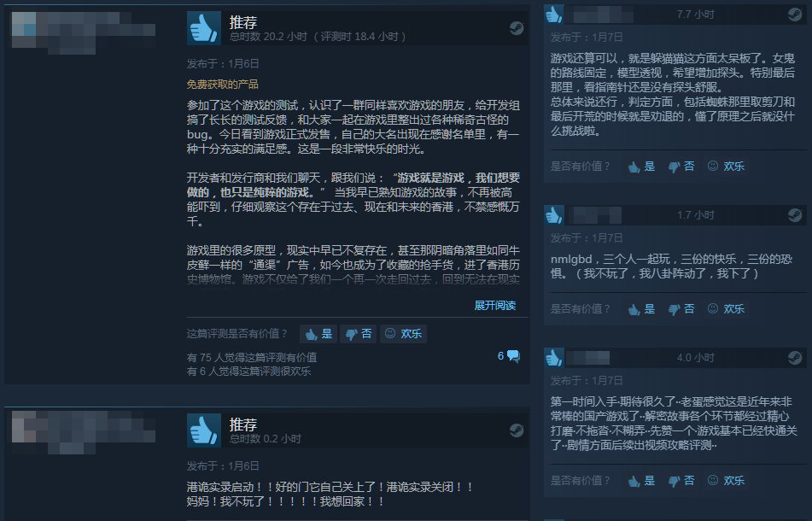Expand full review via 展开阅读
The width and height of the screenshot is (812, 521).
(495, 306)
